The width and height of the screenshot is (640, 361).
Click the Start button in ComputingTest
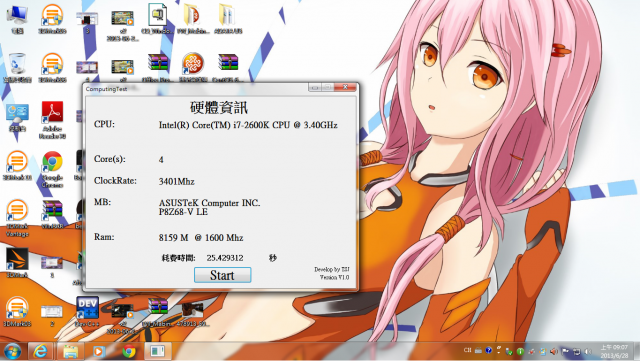[x=222, y=275]
